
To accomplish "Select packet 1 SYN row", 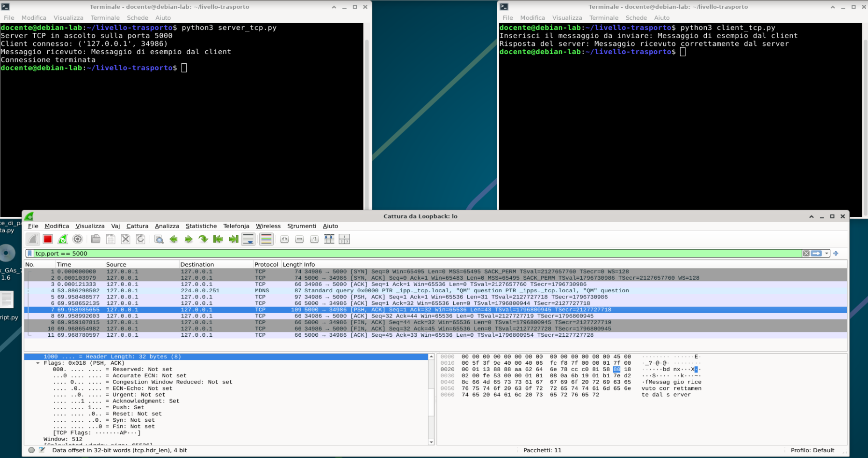I will click(435, 272).
